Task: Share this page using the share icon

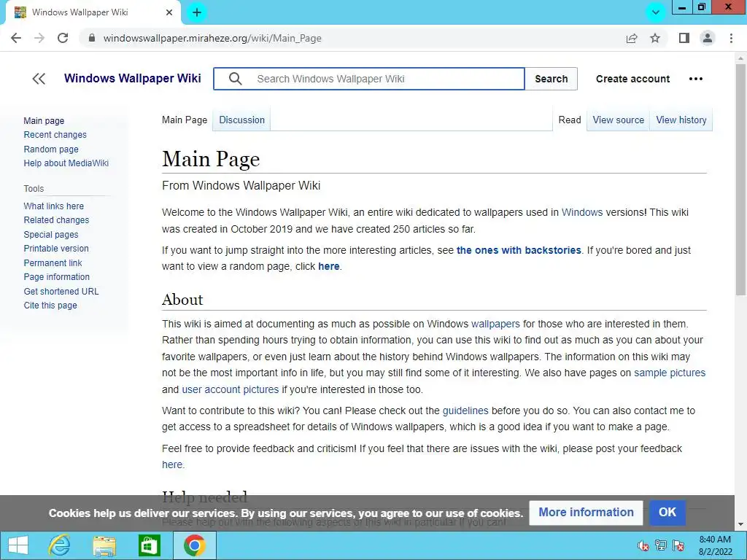Action: (x=632, y=38)
